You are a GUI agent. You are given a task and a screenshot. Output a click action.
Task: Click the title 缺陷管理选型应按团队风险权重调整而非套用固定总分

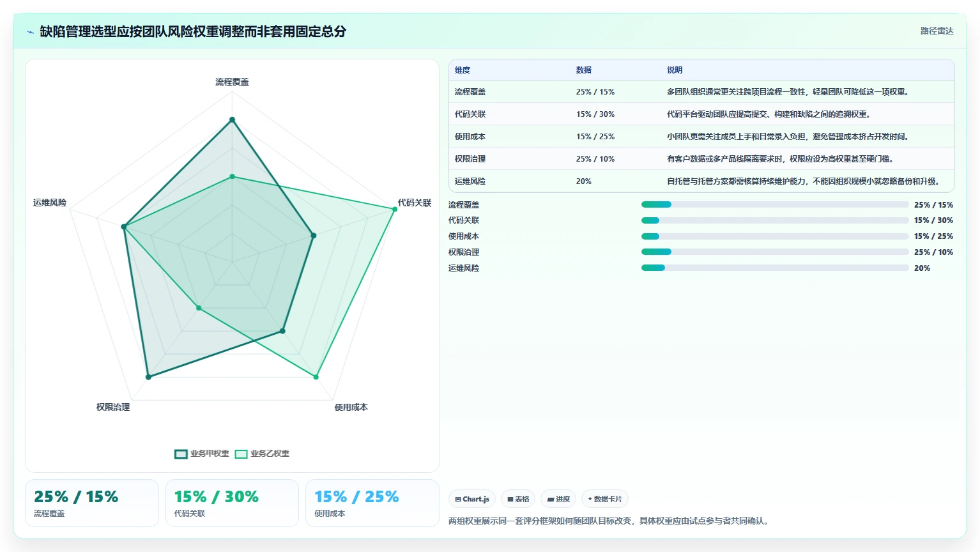pyautogui.click(x=193, y=31)
